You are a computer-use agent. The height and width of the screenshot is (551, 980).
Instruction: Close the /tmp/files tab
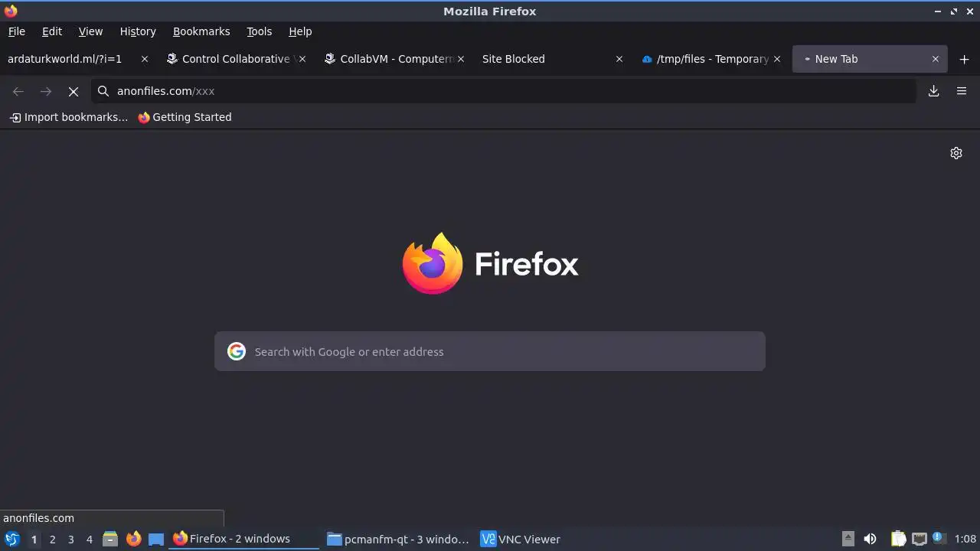pos(777,59)
